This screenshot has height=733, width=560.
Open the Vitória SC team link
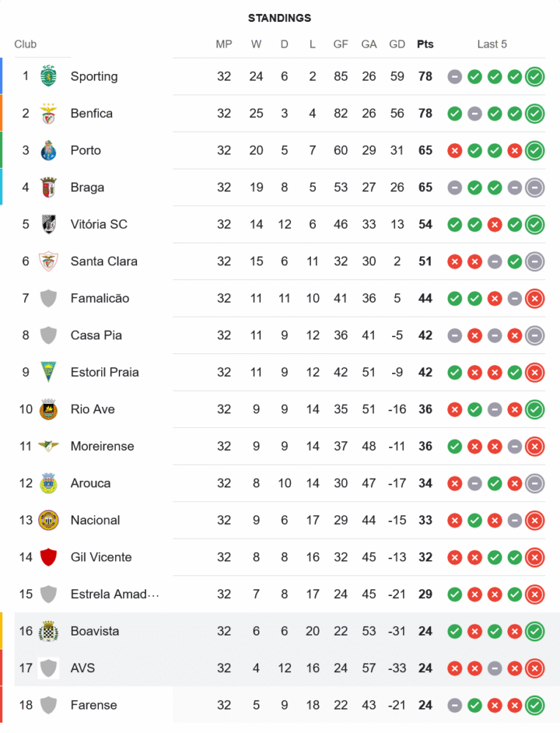coord(99,224)
